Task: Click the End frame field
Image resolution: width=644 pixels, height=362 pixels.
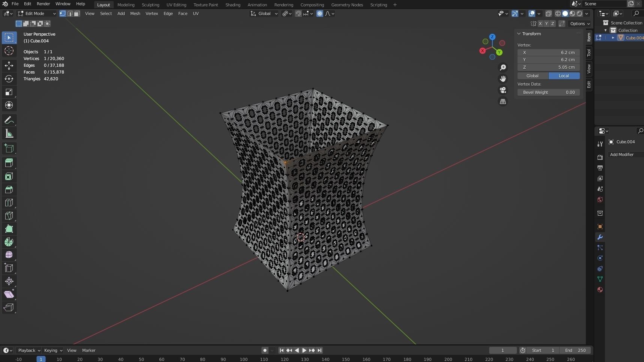Action: coord(576,350)
